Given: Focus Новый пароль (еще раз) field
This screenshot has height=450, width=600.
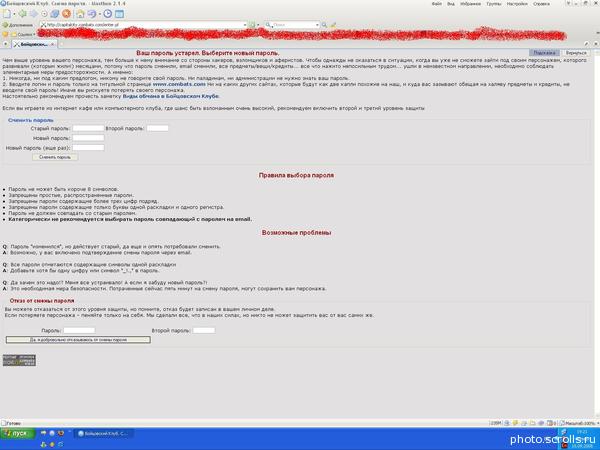Looking at the screenshot, I should point(88,148).
